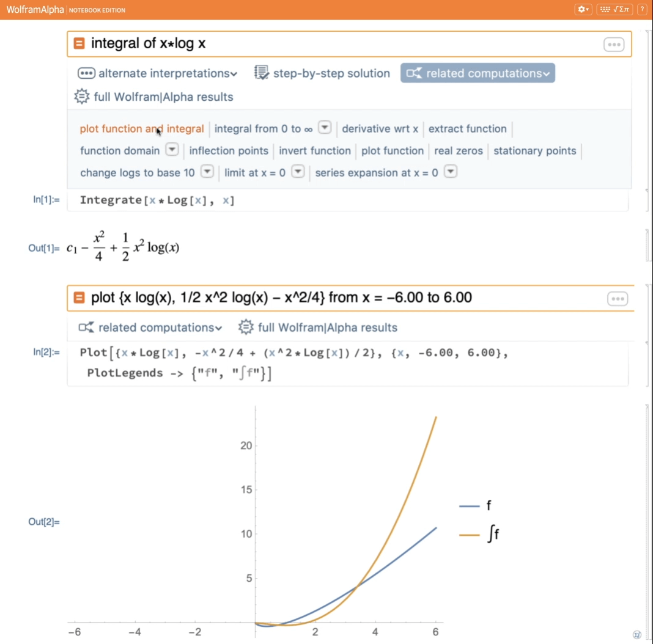Click the orange icon beside the plot query
The height and width of the screenshot is (644, 653).
point(79,297)
